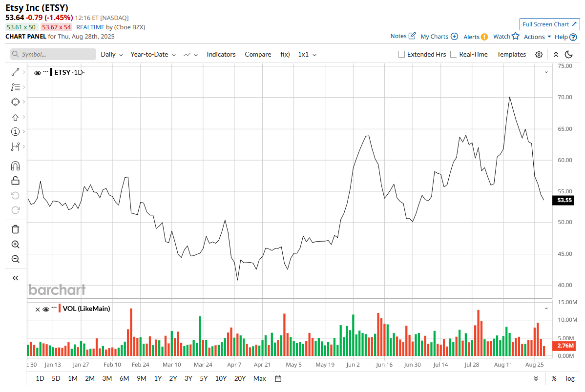Collapse the drawing tools sidebar
The height and width of the screenshot is (392, 585).
point(15,278)
